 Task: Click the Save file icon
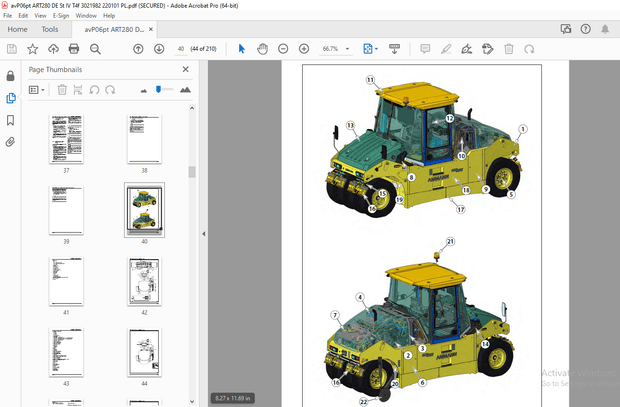(13, 48)
